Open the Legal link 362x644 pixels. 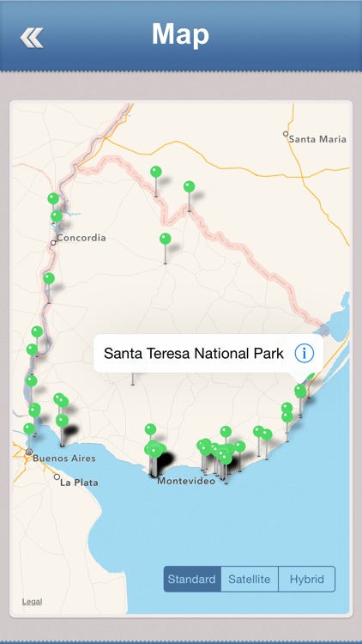(32, 602)
